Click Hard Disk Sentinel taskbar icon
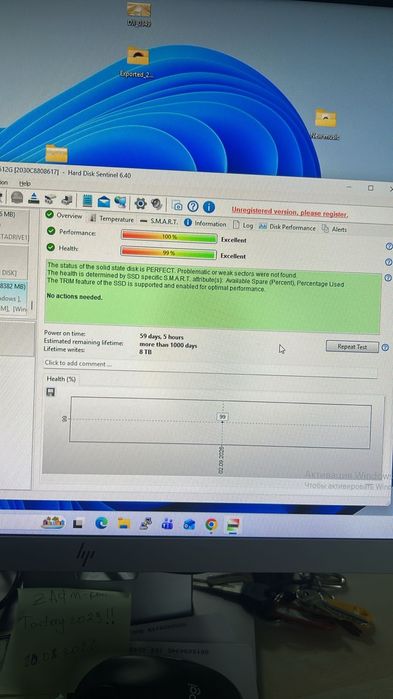This screenshot has width=393, height=699. (x=233, y=525)
